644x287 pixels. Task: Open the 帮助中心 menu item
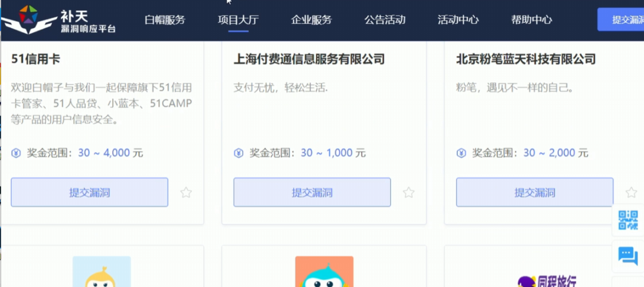click(x=531, y=20)
